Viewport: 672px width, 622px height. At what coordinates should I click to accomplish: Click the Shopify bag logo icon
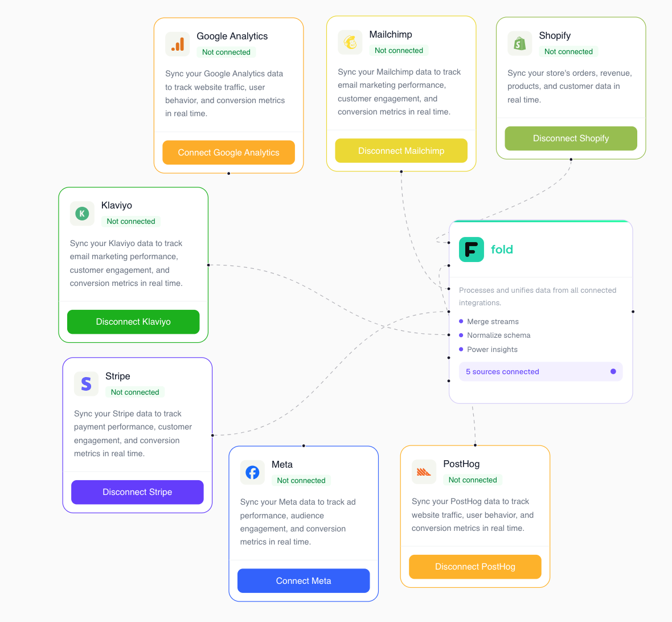[x=520, y=43]
